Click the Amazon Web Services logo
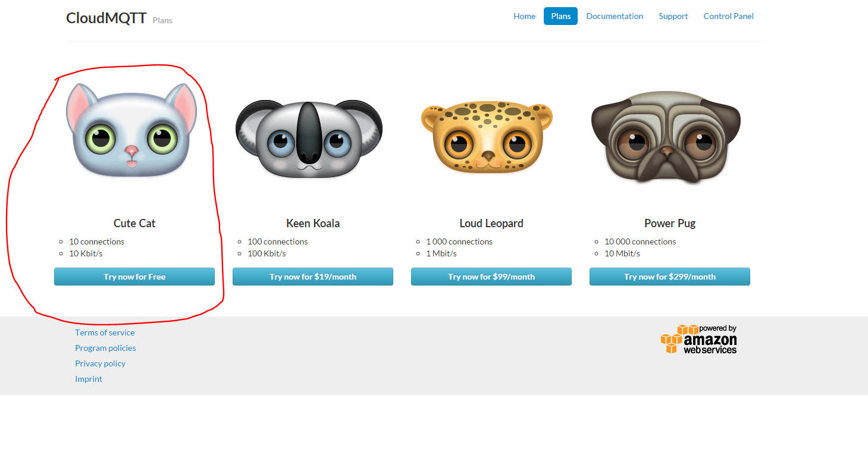 click(x=698, y=340)
